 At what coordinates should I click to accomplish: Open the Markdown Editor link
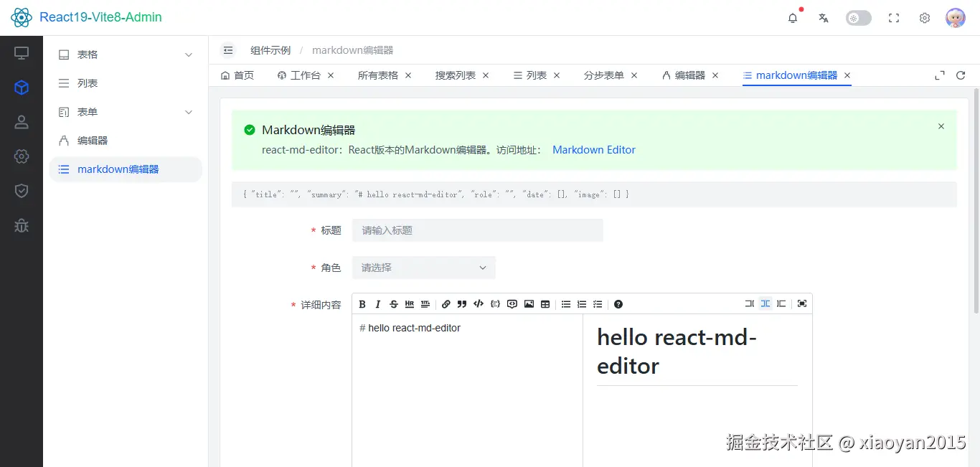(594, 150)
